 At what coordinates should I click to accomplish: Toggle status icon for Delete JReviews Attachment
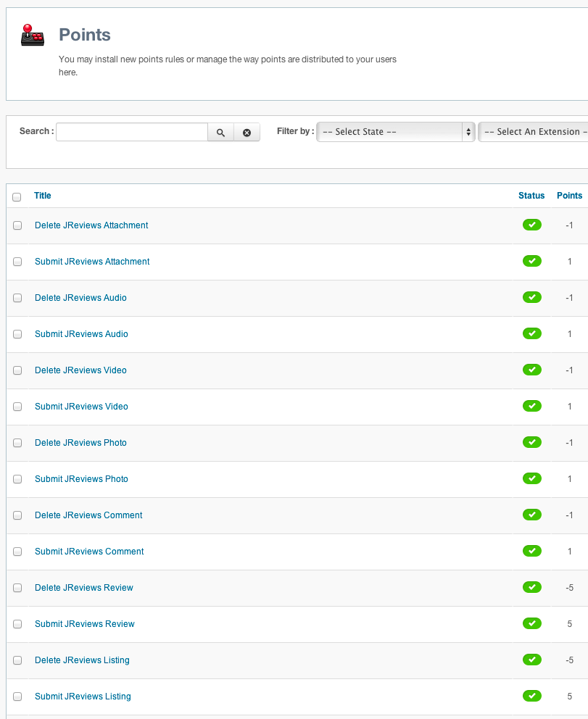click(x=531, y=225)
